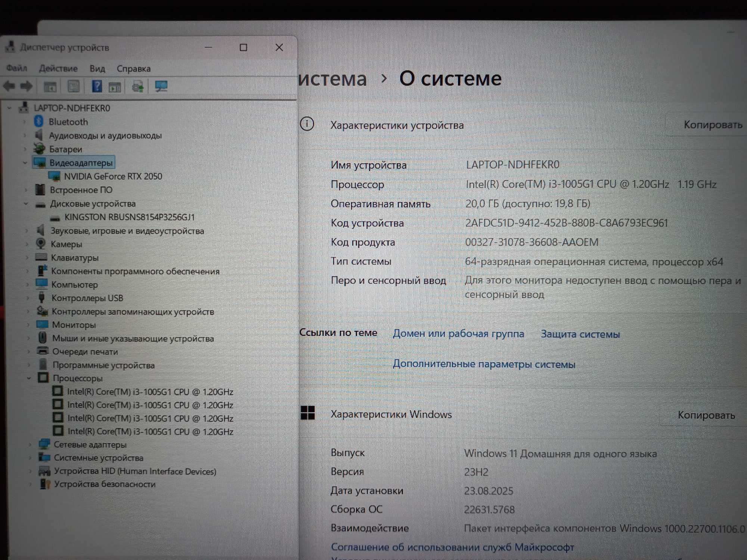The height and width of the screenshot is (560, 747).
Task: Collapse the Дисковые устройства category
Action: [26, 203]
